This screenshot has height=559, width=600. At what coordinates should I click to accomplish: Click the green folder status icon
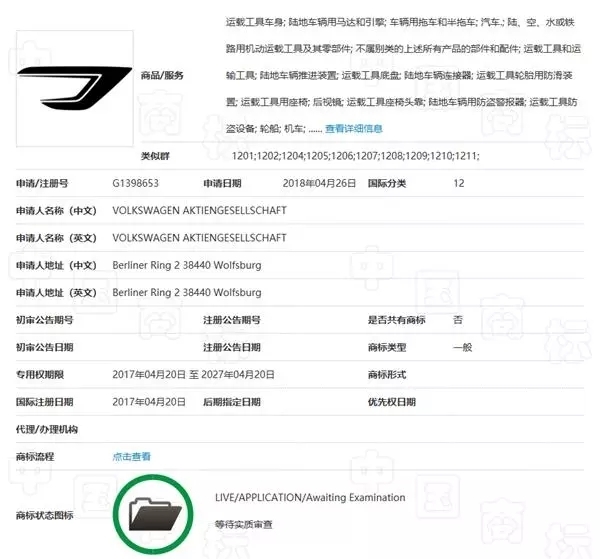click(x=153, y=514)
